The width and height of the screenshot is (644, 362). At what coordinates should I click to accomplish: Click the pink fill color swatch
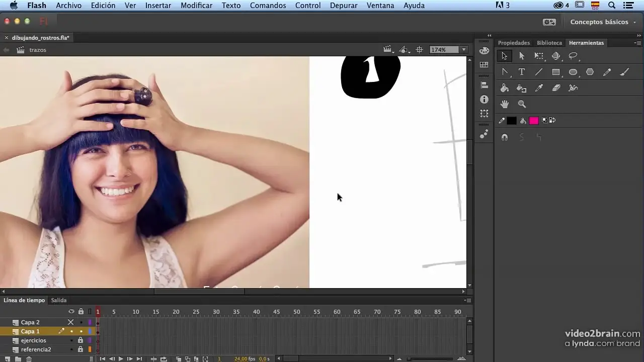point(534,121)
